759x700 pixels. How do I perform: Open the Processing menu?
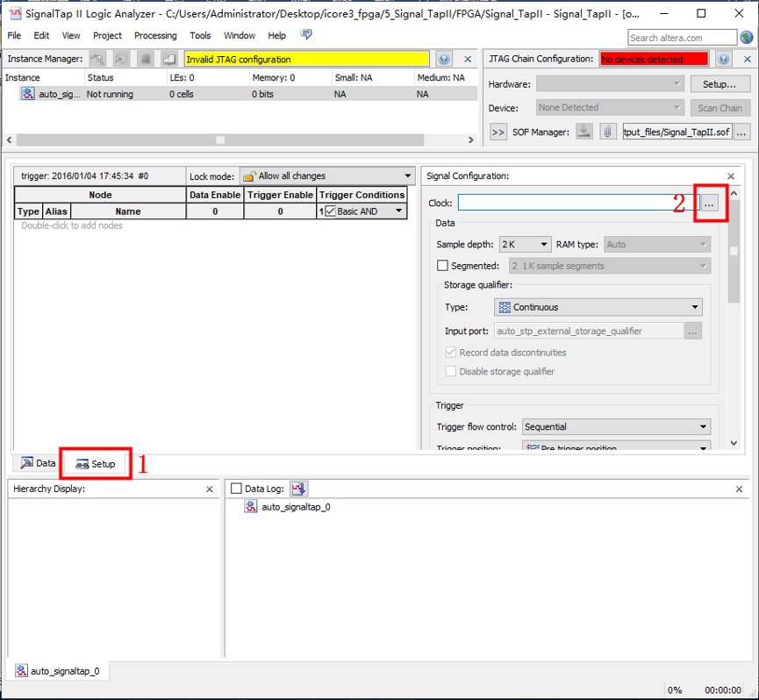pos(155,35)
